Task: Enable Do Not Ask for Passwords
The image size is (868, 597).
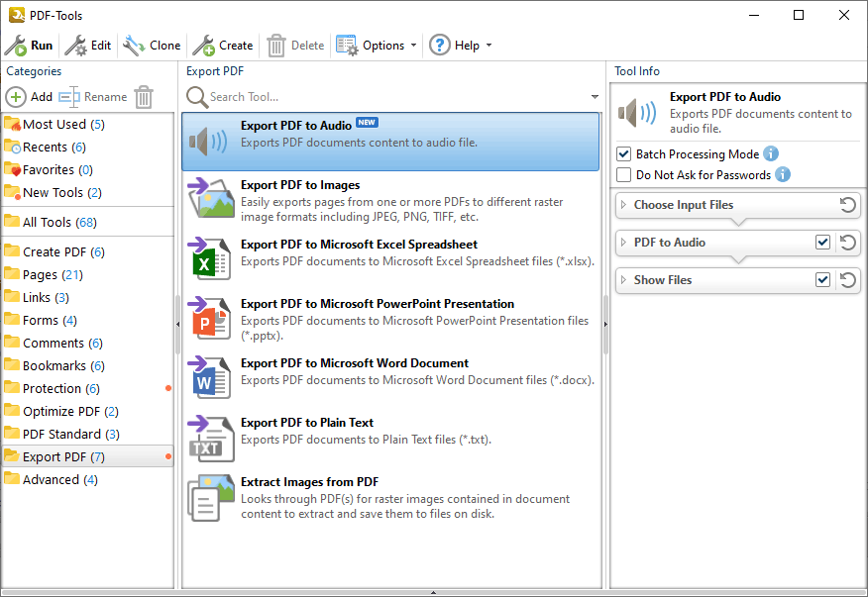Action: (x=624, y=175)
